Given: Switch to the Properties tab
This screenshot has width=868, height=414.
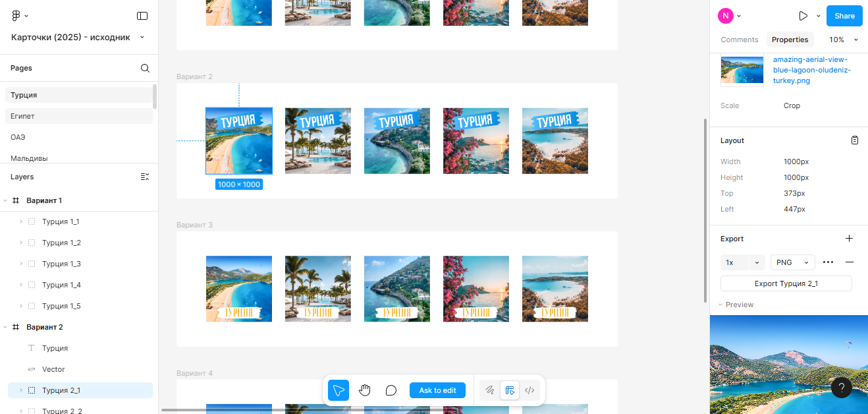Looking at the screenshot, I should click(790, 40).
